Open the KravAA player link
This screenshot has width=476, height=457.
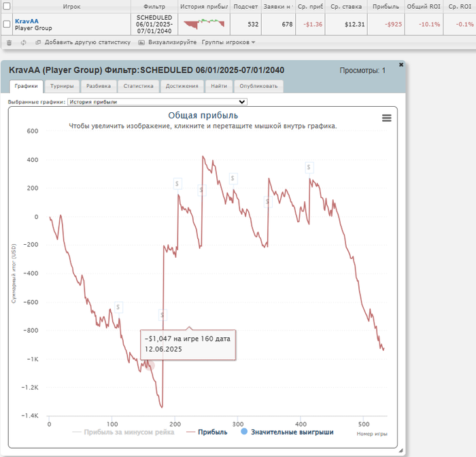[x=27, y=21]
